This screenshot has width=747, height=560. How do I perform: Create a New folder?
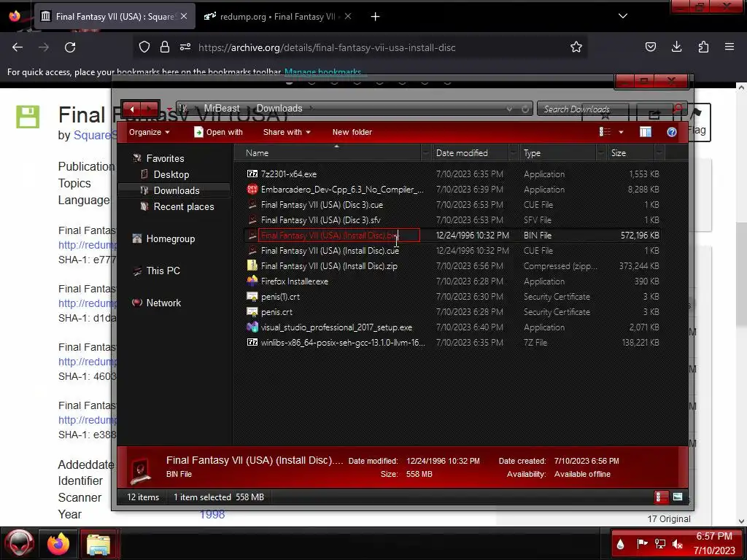tap(352, 133)
